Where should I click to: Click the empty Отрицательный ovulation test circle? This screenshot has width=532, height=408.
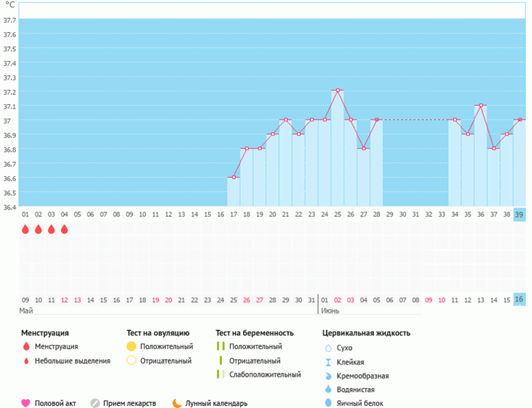[x=131, y=361]
